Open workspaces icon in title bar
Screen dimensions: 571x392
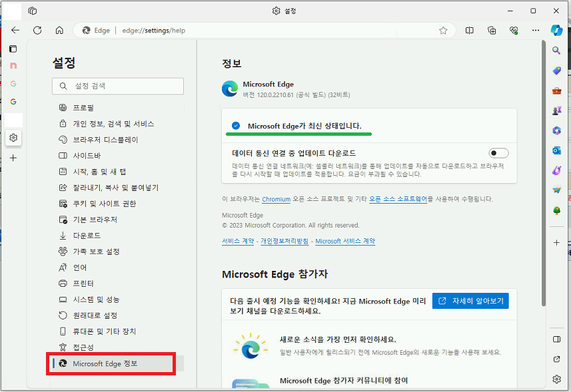[x=33, y=11]
